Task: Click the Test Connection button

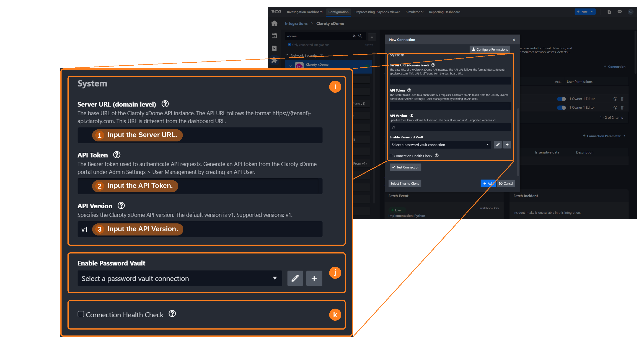Action: click(x=405, y=167)
